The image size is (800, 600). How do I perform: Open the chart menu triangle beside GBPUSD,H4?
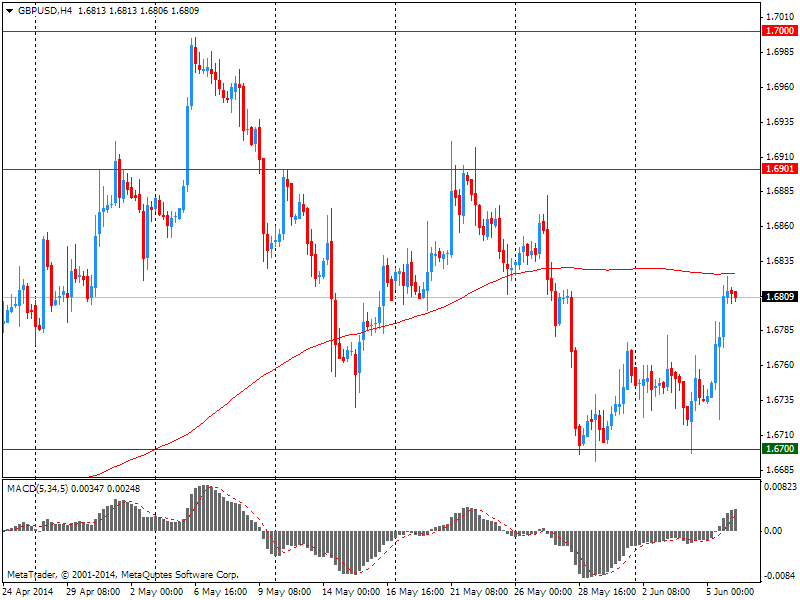pos(9,11)
